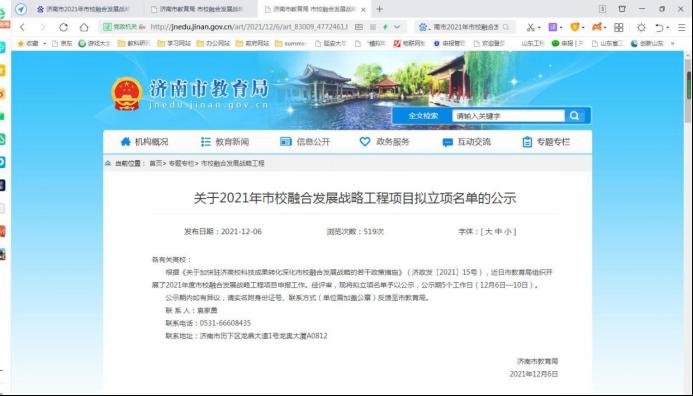Expand the address bar dropdown chevron
693x396 pixels.
(x=397, y=27)
